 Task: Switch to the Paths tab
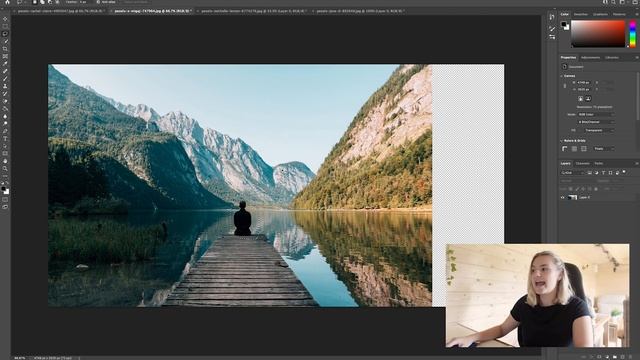click(598, 164)
